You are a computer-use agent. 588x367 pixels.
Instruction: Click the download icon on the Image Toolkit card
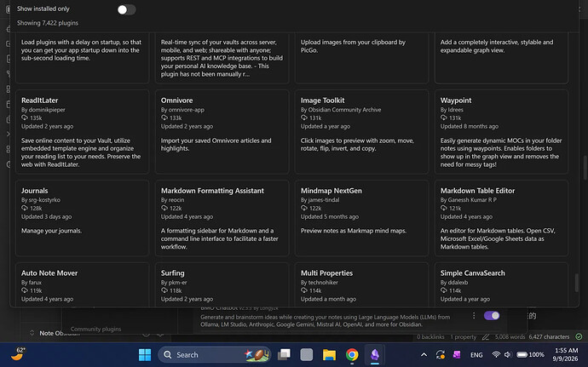(x=303, y=118)
